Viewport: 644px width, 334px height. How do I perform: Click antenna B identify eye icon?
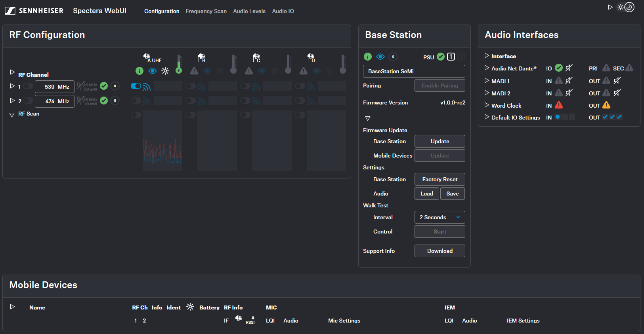(x=207, y=71)
